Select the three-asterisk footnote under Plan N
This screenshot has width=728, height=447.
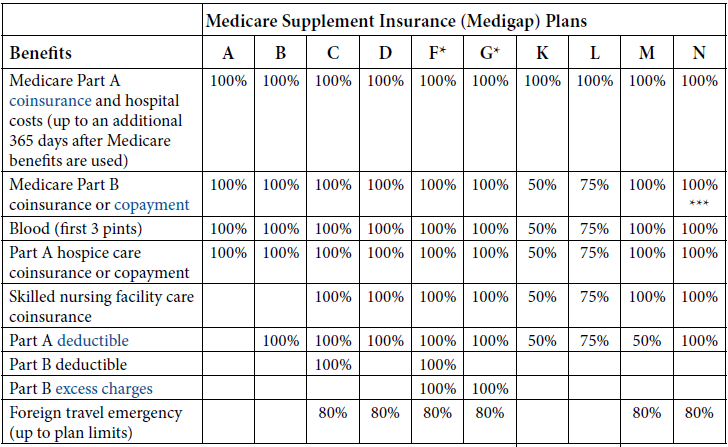coord(699,203)
